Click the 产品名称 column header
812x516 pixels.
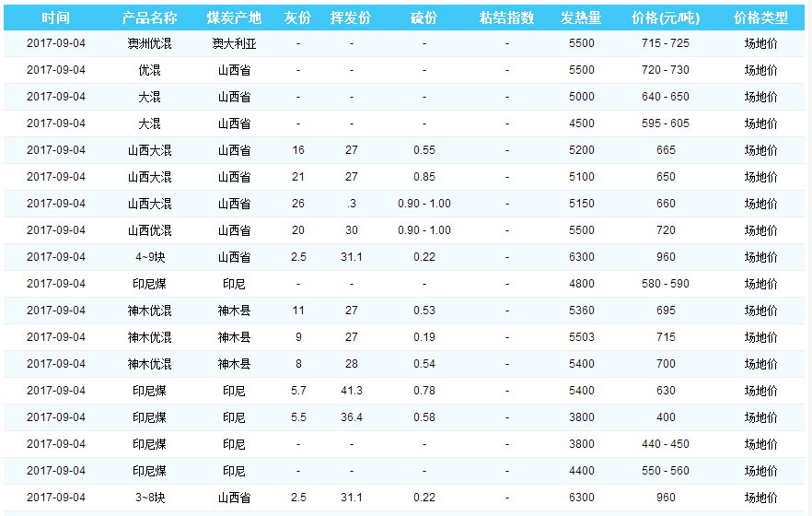coord(149,18)
